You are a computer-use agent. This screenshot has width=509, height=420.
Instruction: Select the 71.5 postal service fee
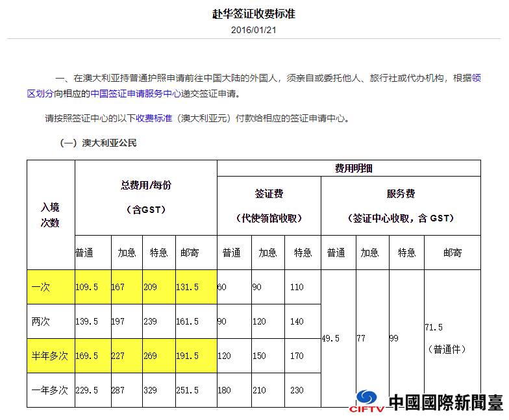[434, 327]
